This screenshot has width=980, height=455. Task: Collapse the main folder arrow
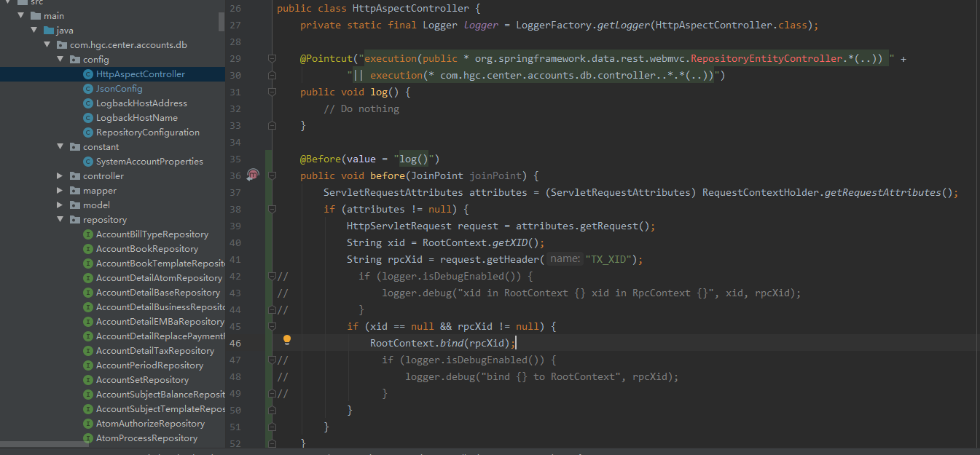(x=21, y=16)
